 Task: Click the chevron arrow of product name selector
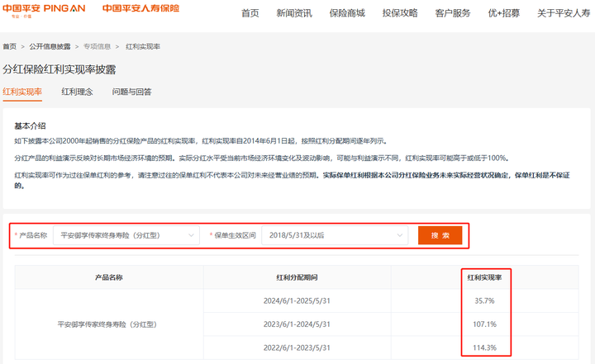192,235
